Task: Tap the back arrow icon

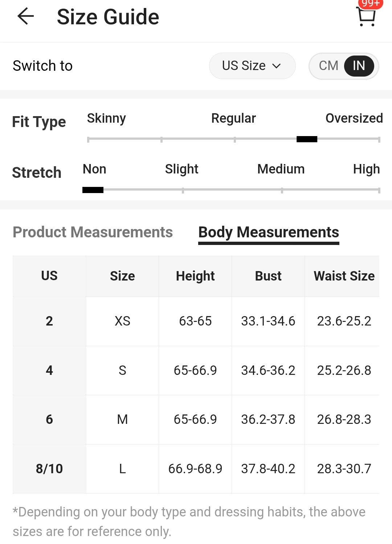Action: [x=26, y=17]
